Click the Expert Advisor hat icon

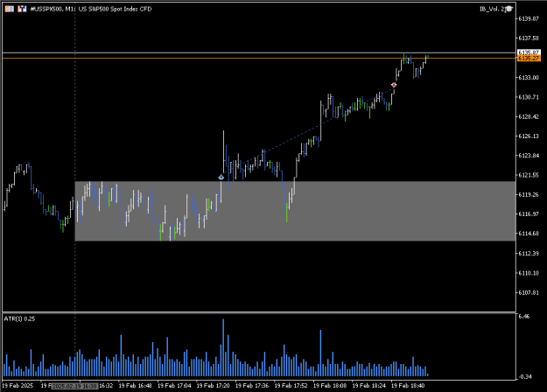point(509,9)
